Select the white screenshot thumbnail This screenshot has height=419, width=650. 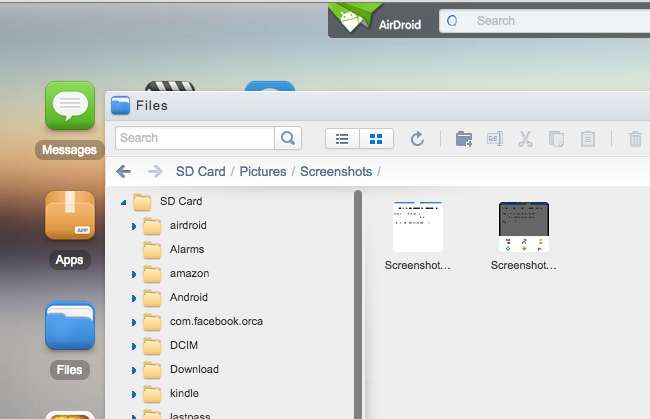click(x=418, y=227)
